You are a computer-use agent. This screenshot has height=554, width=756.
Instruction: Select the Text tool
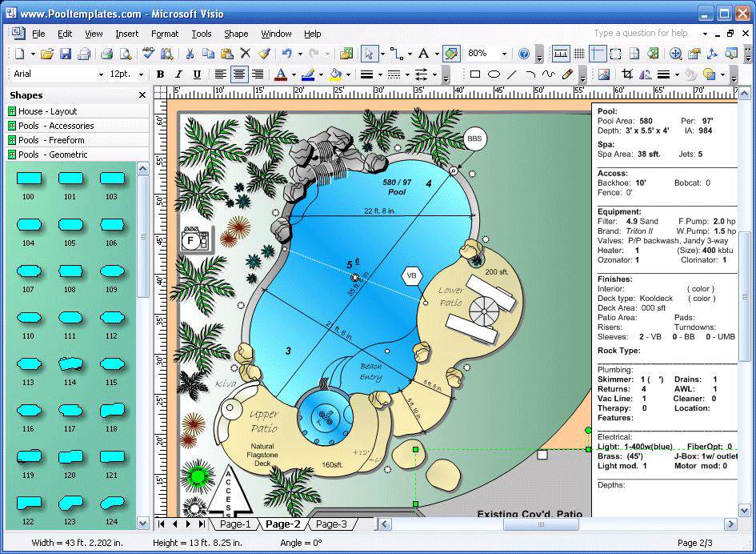pos(424,54)
